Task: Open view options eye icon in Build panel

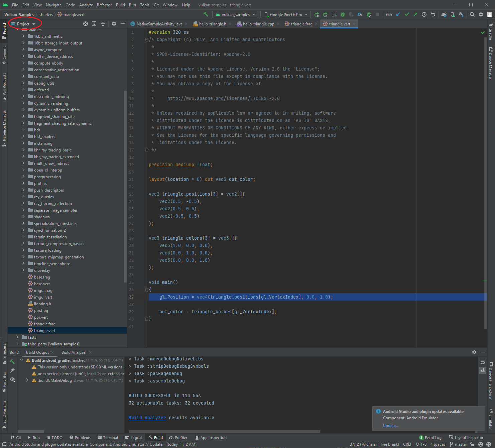Action: coord(12,379)
